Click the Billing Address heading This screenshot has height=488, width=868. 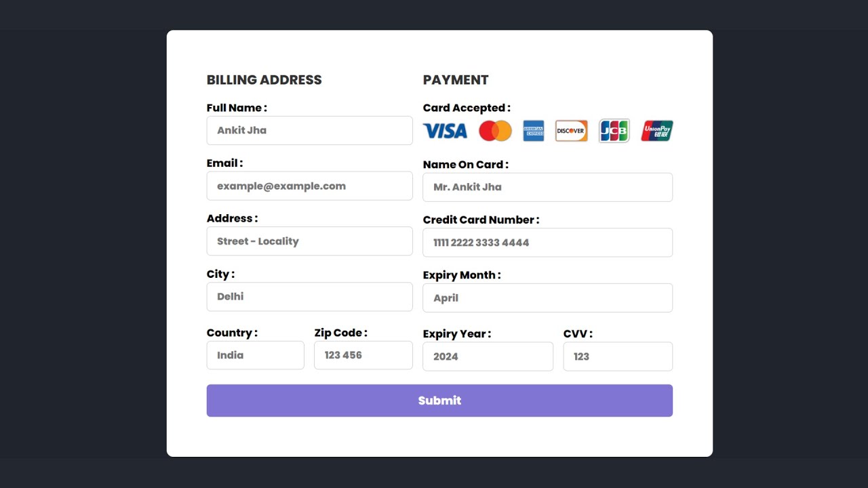[x=264, y=80]
